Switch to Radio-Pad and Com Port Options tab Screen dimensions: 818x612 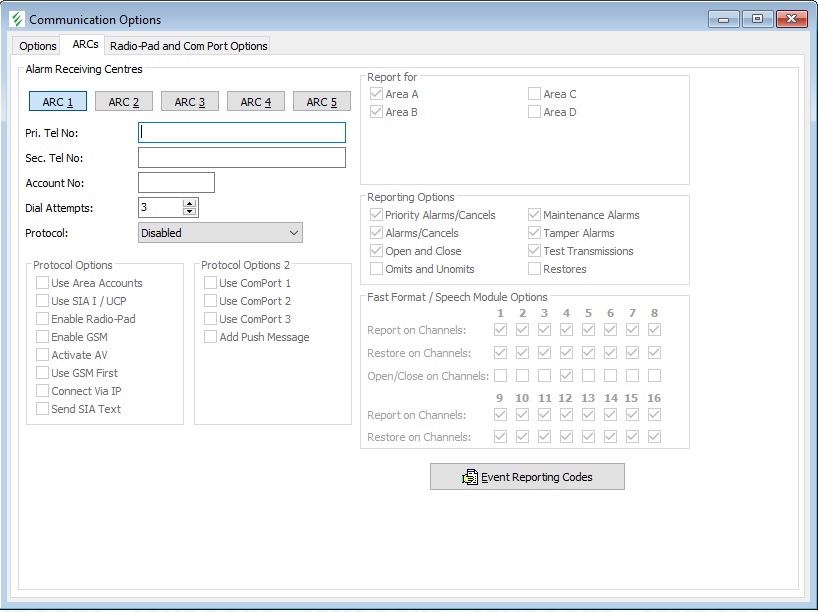[188, 46]
